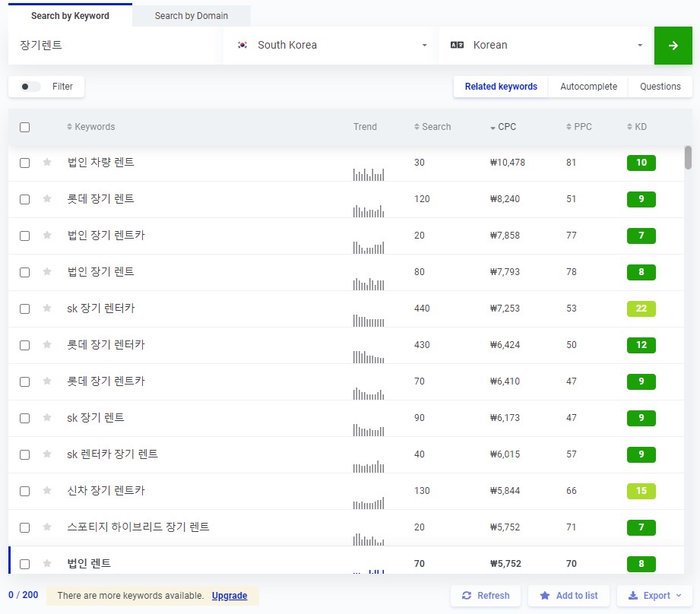The width and height of the screenshot is (700, 614).
Task: Select the Related keywords tab
Action: [x=501, y=87]
